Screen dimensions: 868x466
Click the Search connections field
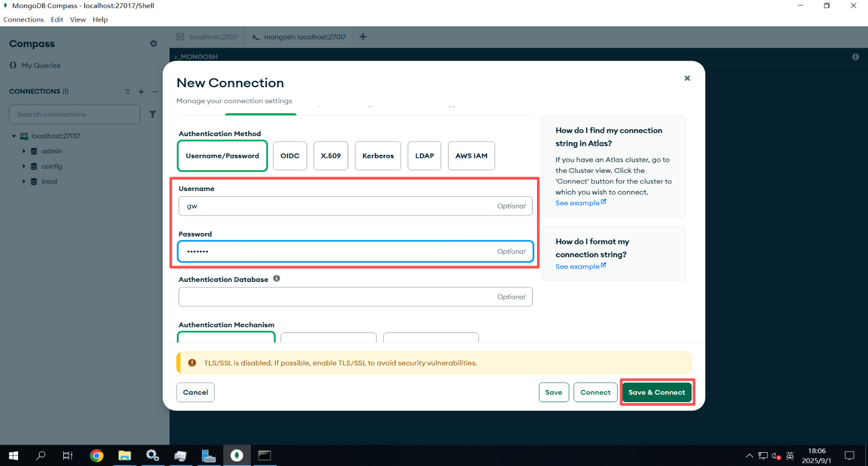pos(75,114)
